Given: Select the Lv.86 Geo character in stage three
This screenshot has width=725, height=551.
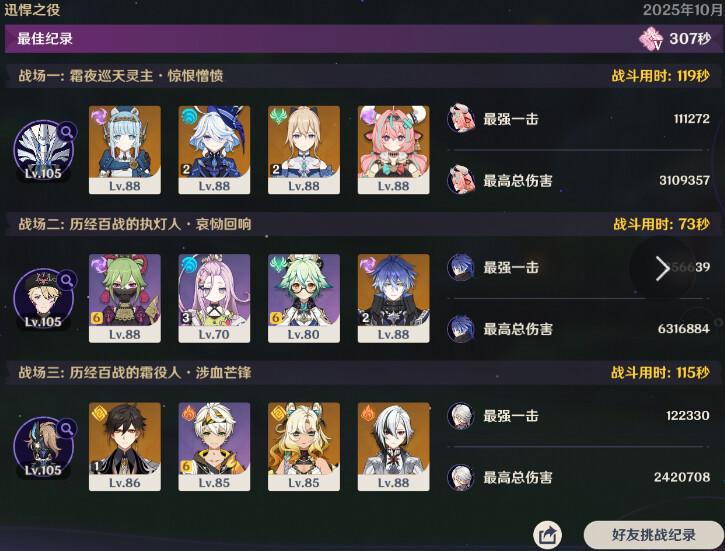Looking at the screenshot, I should tap(125, 447).
